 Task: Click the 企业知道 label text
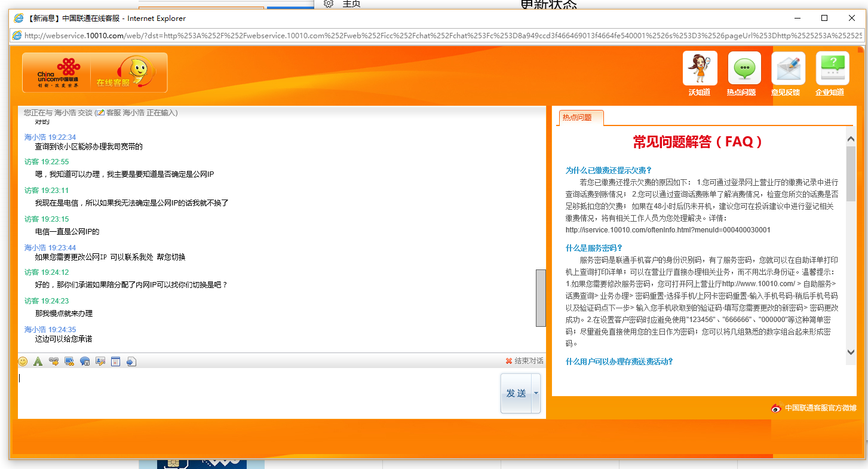click(830, 92)
